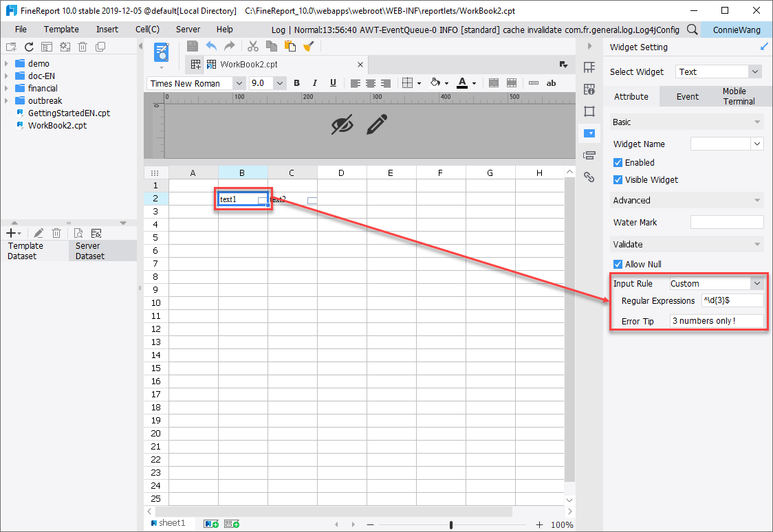Toggle Italic formatting
773x532 pixels.
coord(314,82)
